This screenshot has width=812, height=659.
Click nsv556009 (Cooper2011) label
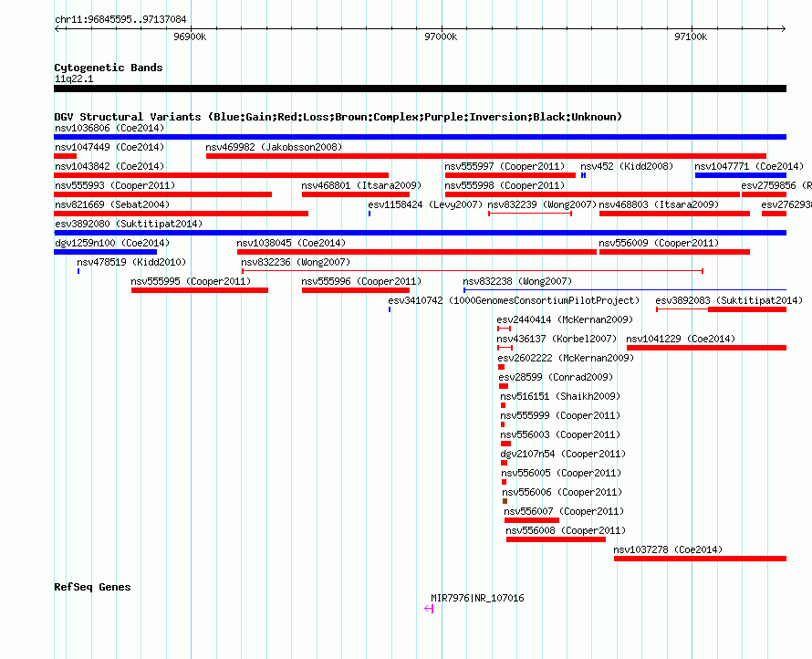(x=660, y=243)
